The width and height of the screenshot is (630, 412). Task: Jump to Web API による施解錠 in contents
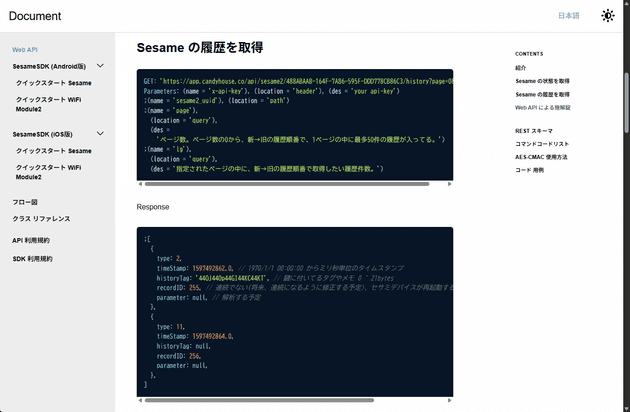pos(543,107)
